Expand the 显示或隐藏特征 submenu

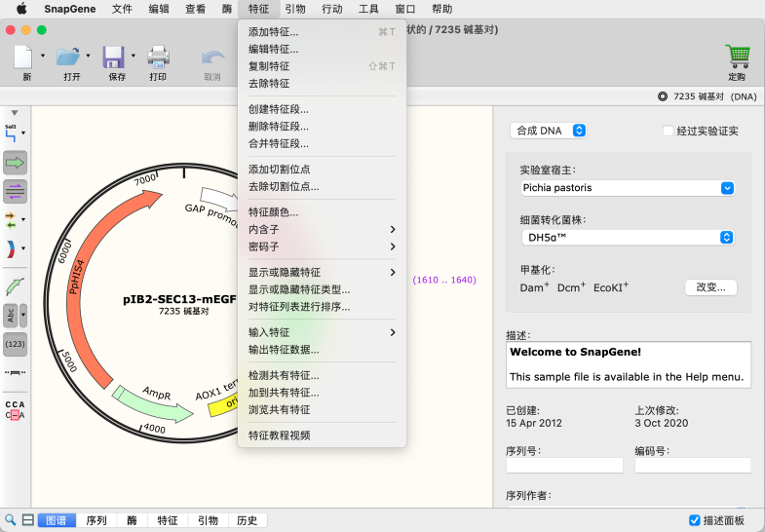322,272
